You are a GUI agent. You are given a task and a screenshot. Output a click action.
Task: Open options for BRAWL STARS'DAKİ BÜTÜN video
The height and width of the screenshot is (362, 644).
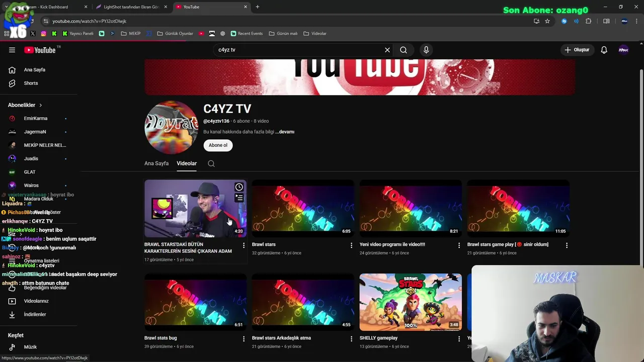(x=244, y=245)
